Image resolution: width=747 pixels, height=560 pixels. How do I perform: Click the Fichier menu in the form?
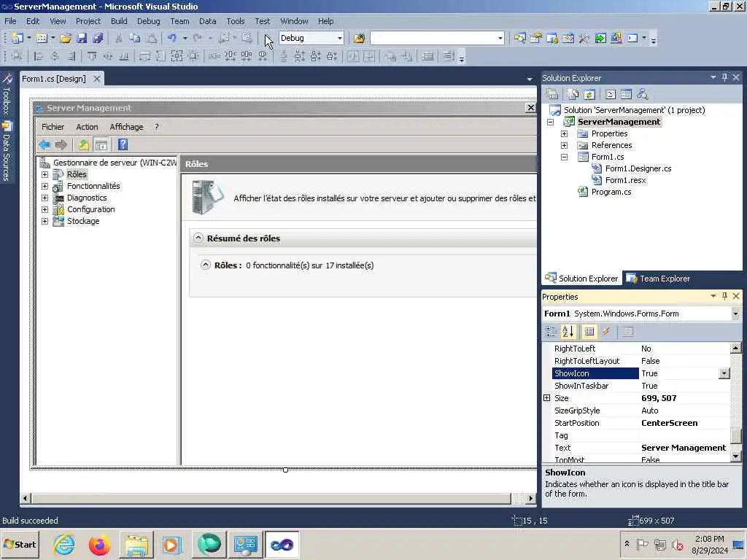pyautogui.click(x=53, y=127)
